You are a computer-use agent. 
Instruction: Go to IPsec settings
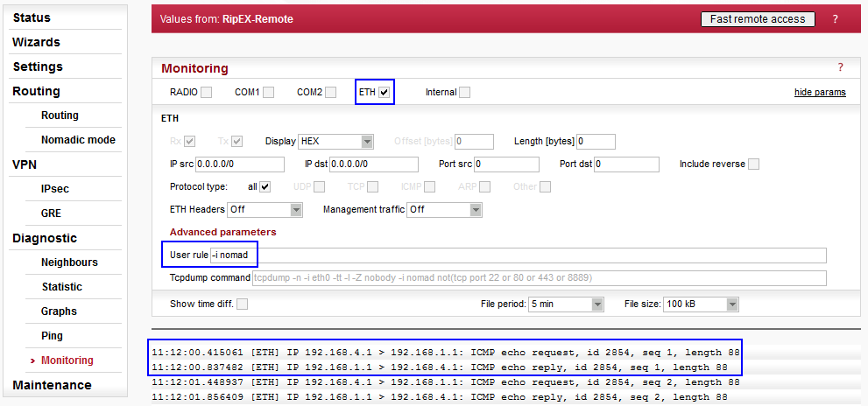point(55,189)
